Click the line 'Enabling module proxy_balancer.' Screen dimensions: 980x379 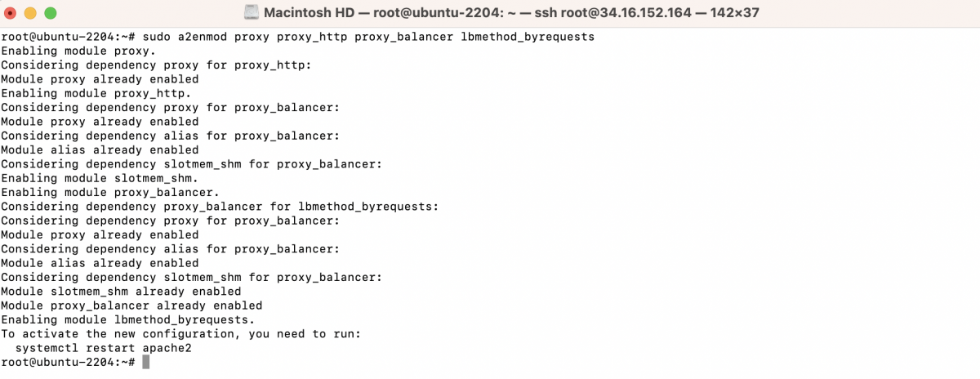(x=110, y=193)
